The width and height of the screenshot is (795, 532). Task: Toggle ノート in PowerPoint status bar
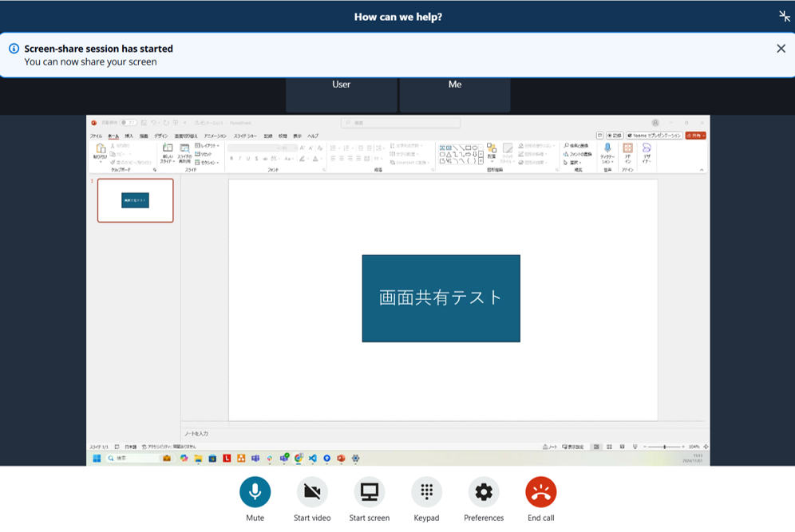tap(550, 447)
